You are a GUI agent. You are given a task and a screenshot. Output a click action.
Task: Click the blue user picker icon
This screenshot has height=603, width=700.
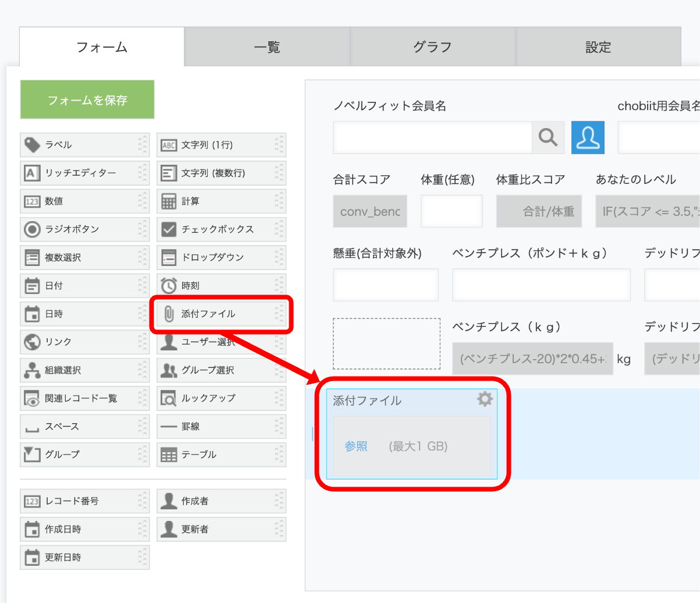[588, 137]
